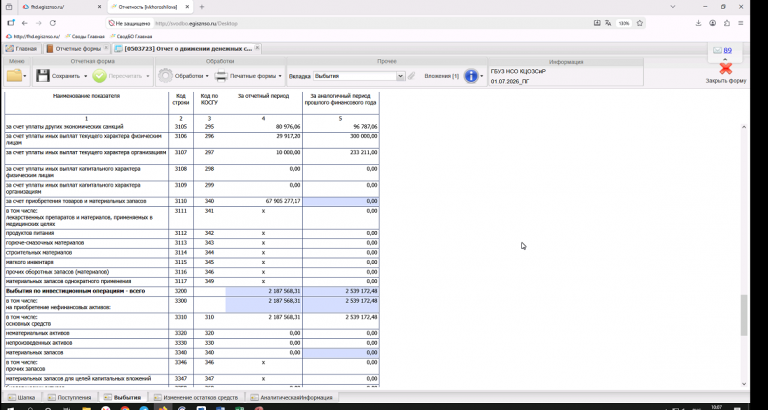Click the blue information icon

click(471, 76)
